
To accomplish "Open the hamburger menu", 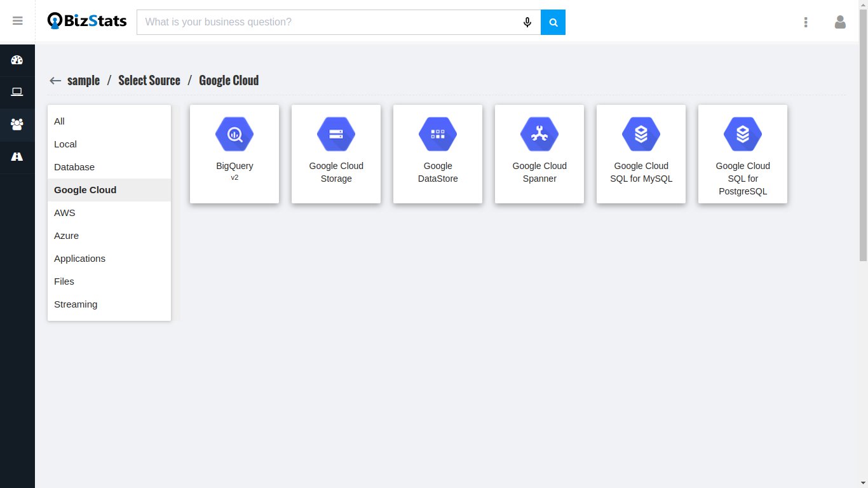I will pos(17,21).
